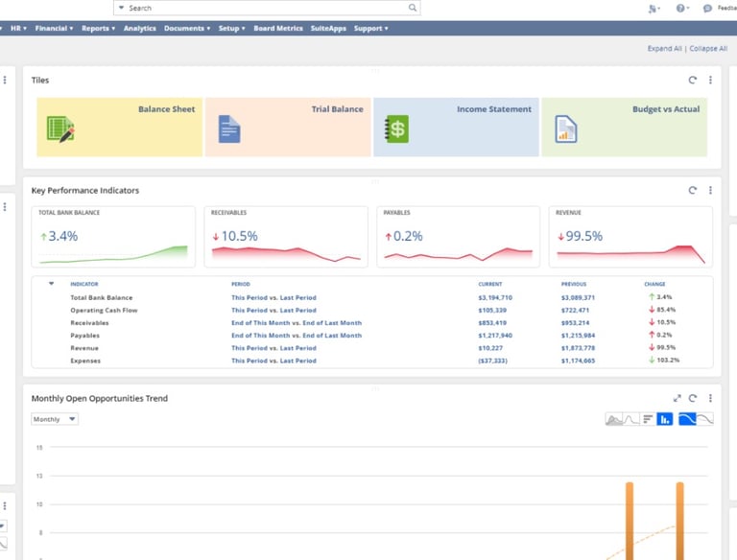Select the gray trend-curve icon
The width and height of the screenshot is (737, 560).
click(x=704, y=419)
